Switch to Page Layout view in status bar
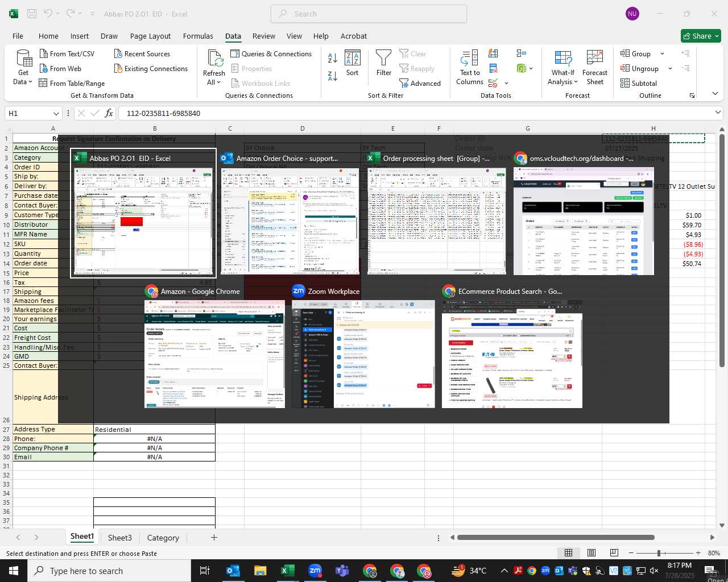Image resolution: width=728 pixels, height=582 pixels. coord(591,553)
